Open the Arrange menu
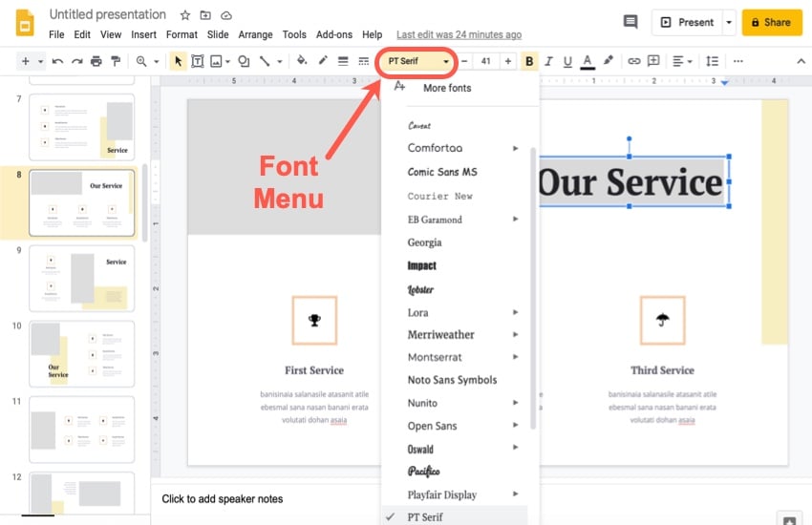 click(255, 34)
